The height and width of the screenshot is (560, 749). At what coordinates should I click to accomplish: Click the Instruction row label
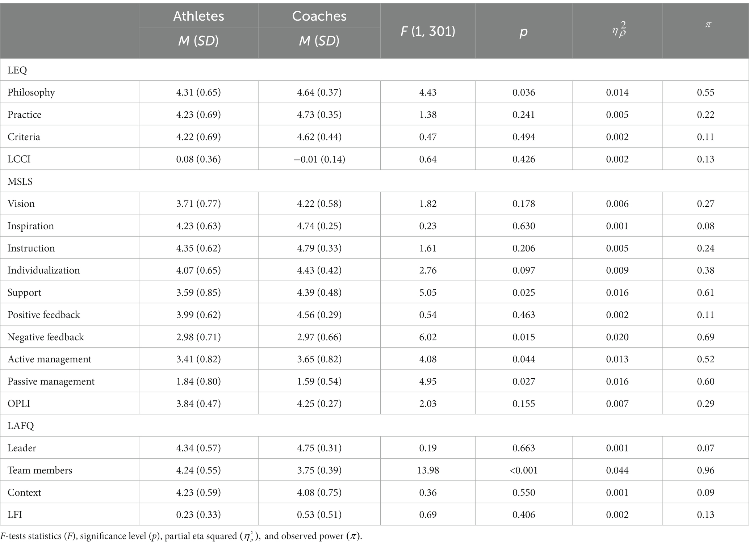[31, 248]
